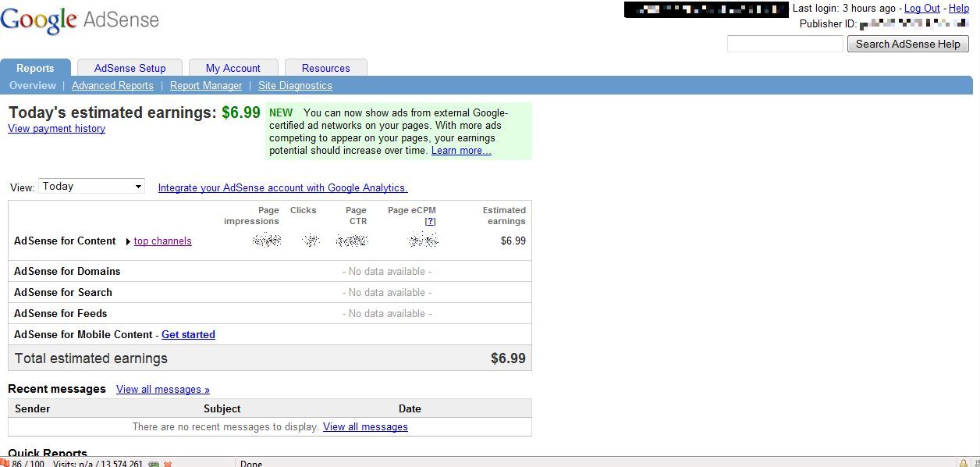
Task: Click the Done status bar text
Action: click(251, 464)
